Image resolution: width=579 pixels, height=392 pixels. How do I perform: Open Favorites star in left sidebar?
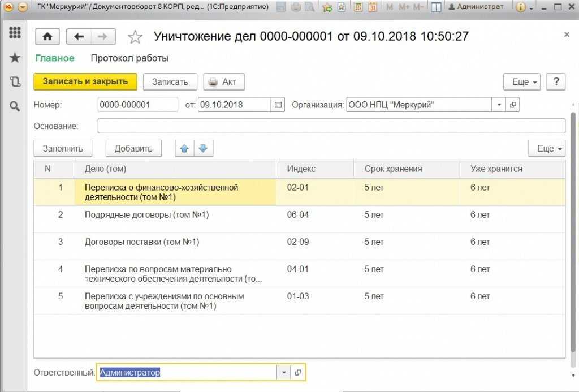(15, 58)
